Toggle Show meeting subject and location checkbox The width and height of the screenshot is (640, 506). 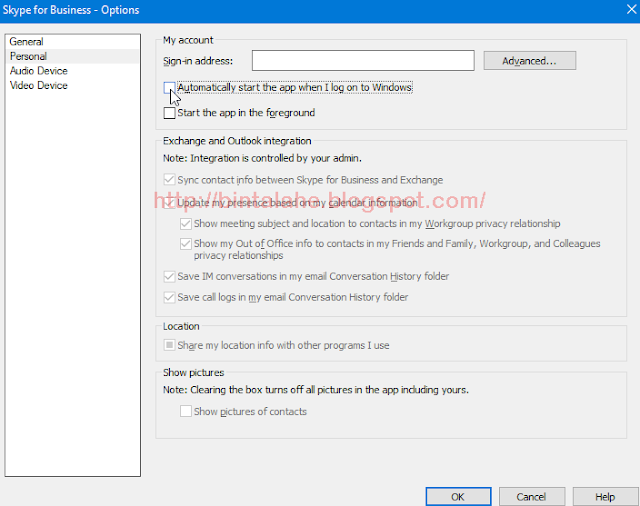(186, 224)
